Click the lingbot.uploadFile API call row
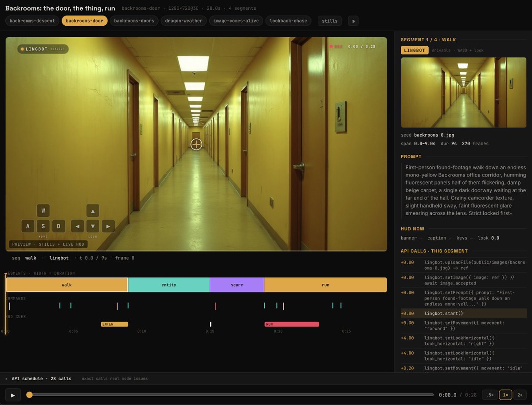This screenshot has height=405, width=532. click(464, 265)
